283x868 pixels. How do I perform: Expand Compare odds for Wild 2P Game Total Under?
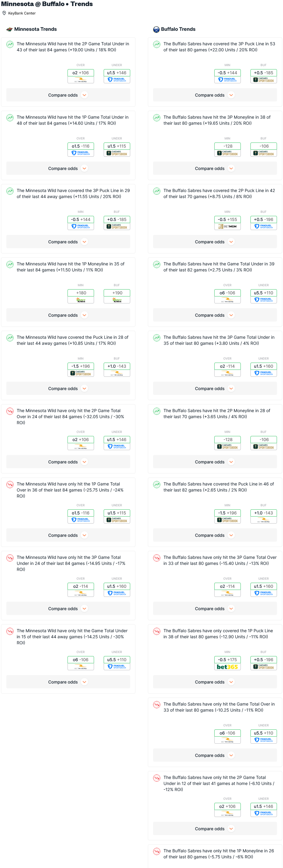[x=68, y=95]
